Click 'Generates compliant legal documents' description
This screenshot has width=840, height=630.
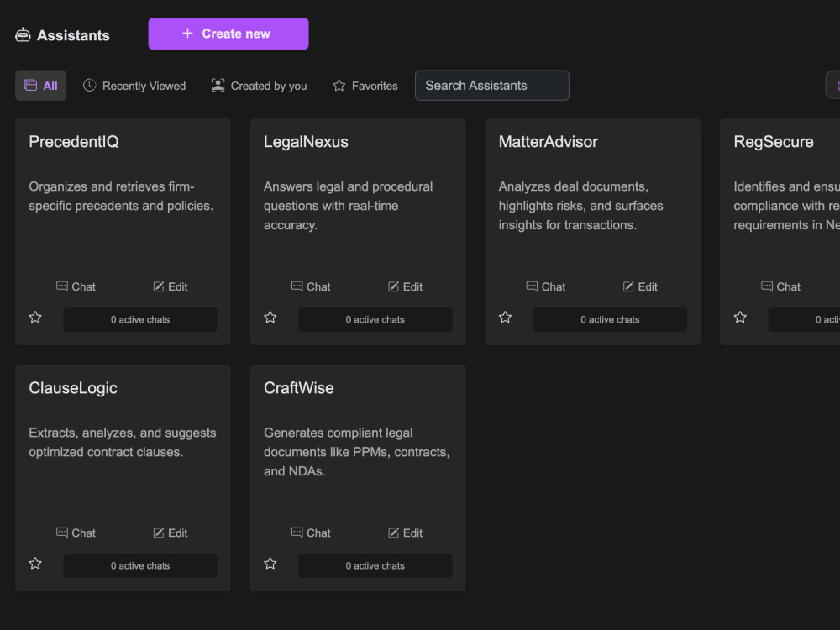click(x=357, y=452)
